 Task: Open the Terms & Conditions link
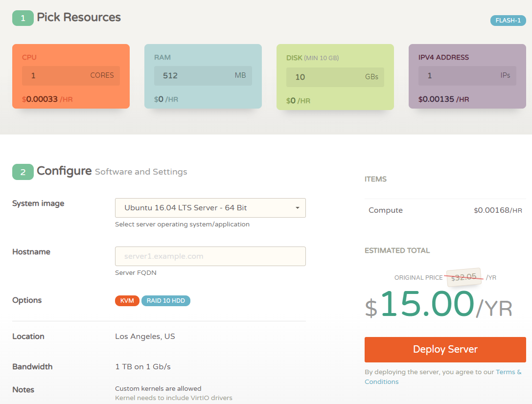point(509,372)
